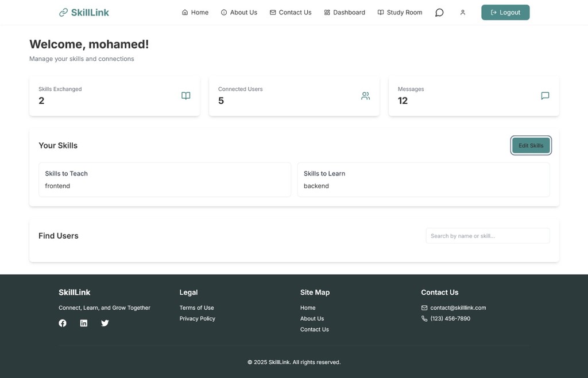Image resolution: width=588 pixels, height=378 pixels.
Task: Switch to Dashboard in the top navigation
Action: point(345,13)
